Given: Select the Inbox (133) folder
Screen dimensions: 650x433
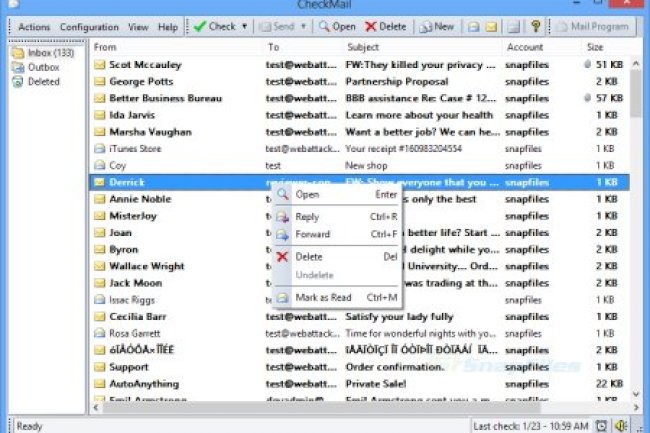Looking at the screenshot, I should click(x=44, y=53).
